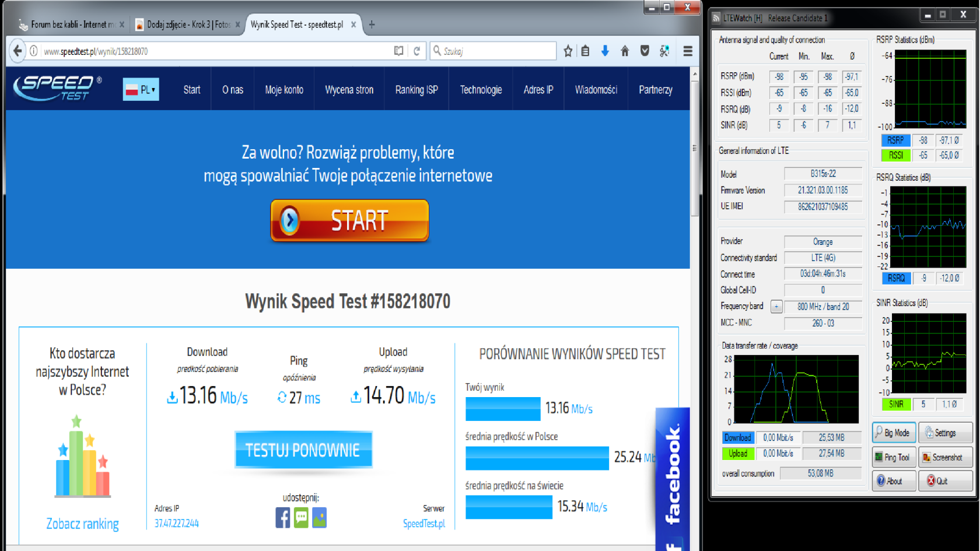Open Technologie menu item

tap(481, 90)
